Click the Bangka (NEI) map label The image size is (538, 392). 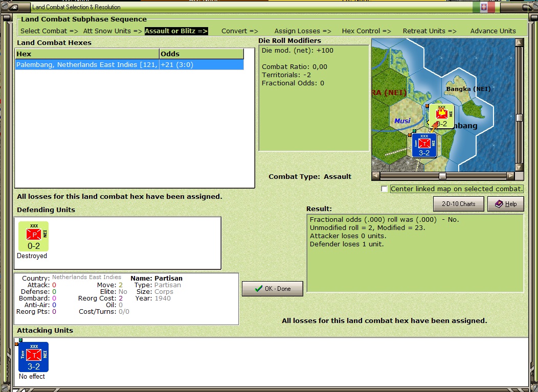[x=468, y=89]
